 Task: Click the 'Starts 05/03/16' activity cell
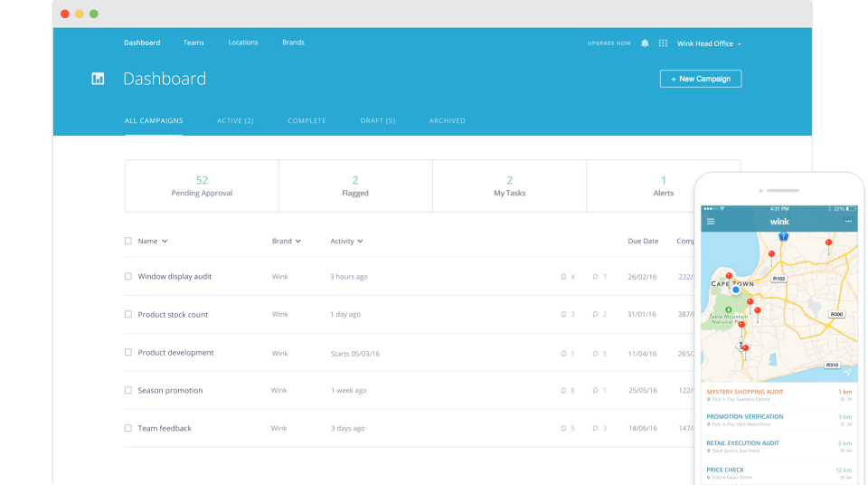355,354
